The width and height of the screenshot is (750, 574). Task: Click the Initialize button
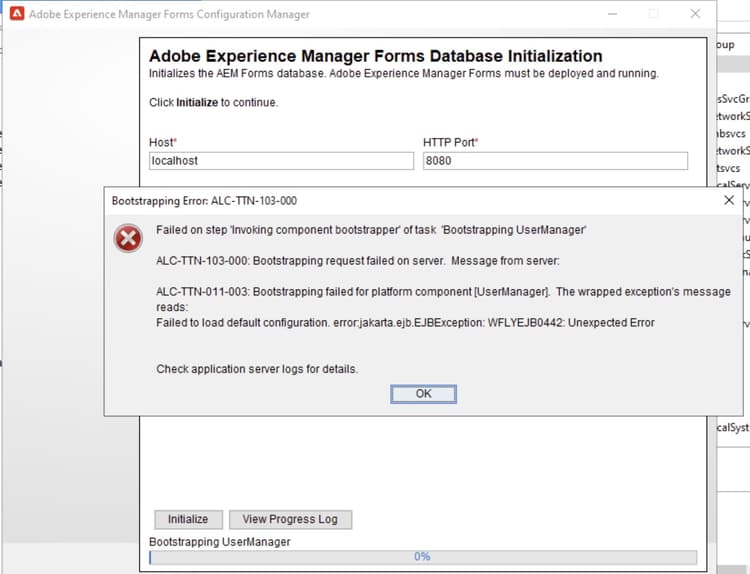(188, 519)
